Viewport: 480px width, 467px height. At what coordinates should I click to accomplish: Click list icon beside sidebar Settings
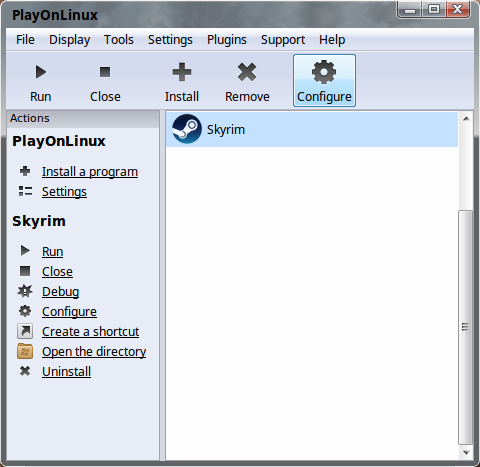[25, 191]
